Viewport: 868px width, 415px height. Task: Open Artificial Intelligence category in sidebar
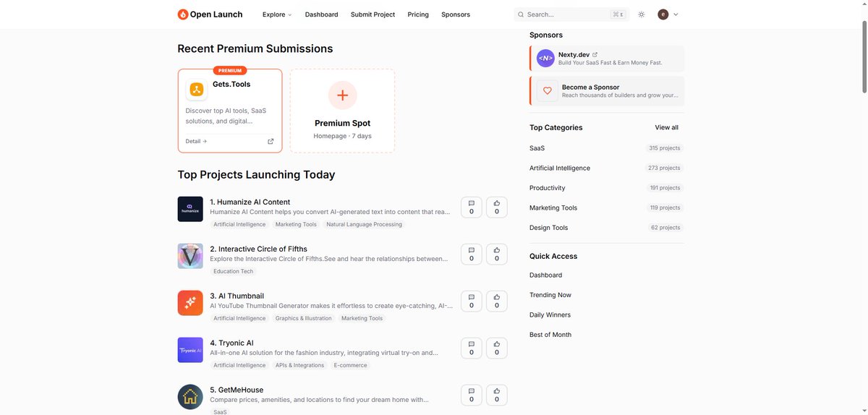560,168
